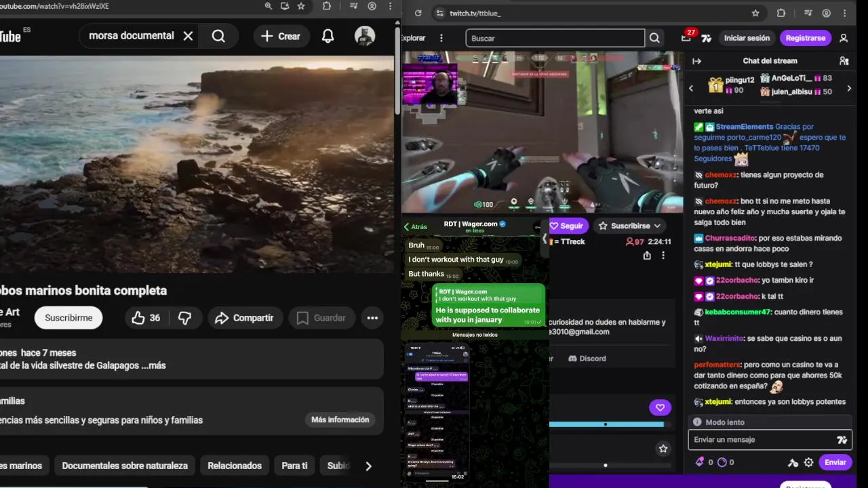Open more actions menu beside Guardar
This screenshot has height=488, width=868.
tap(372, 318)
